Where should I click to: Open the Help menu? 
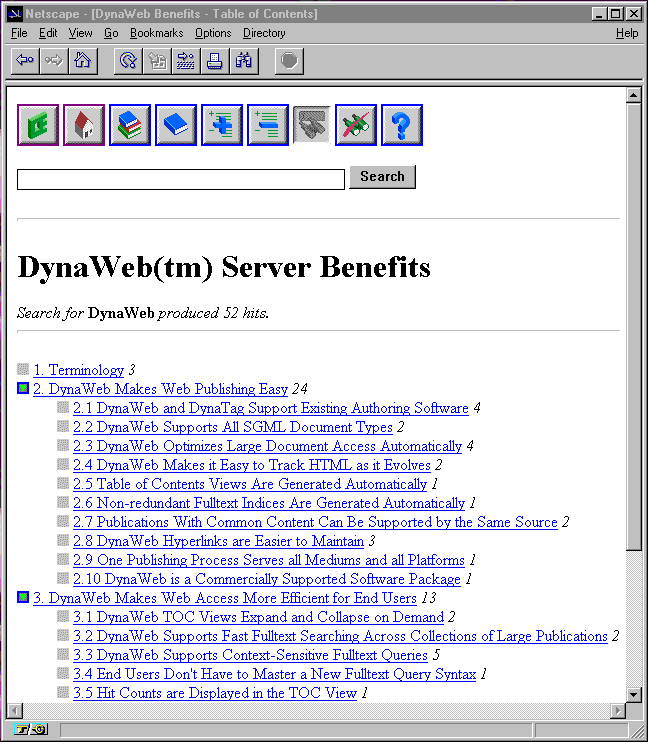tap(627, 33)
